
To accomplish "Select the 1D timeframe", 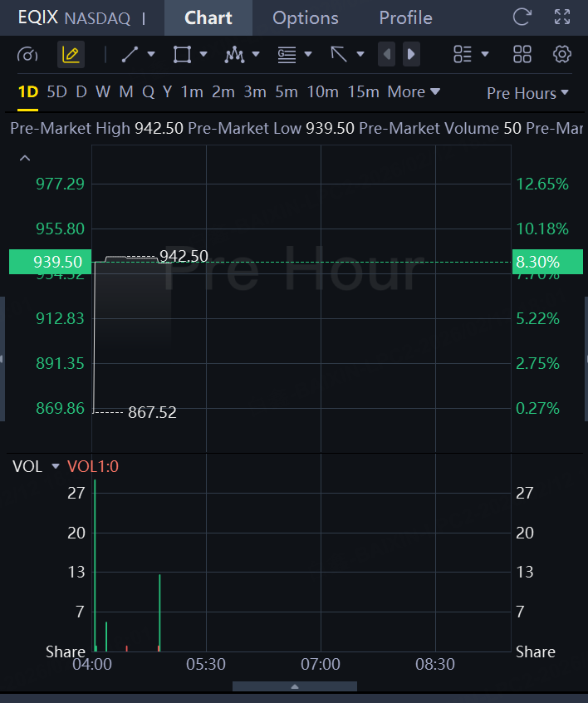I will (x=27, y=92).
